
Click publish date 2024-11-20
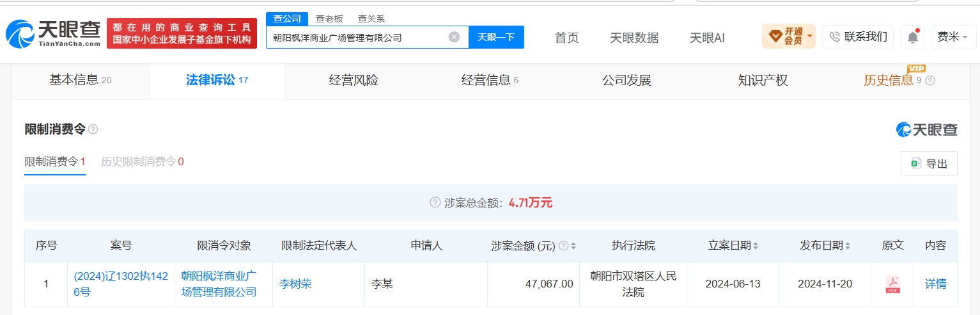tap(825, 284)
